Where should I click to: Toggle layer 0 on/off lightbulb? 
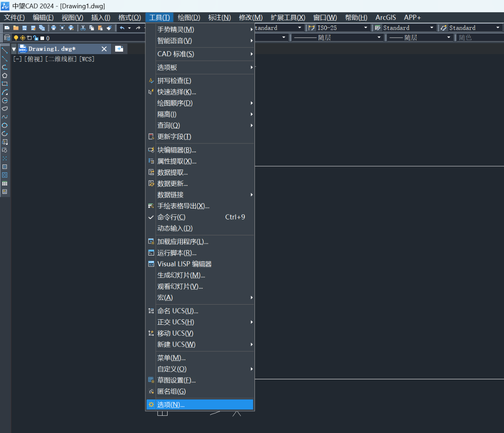(16, 38)
